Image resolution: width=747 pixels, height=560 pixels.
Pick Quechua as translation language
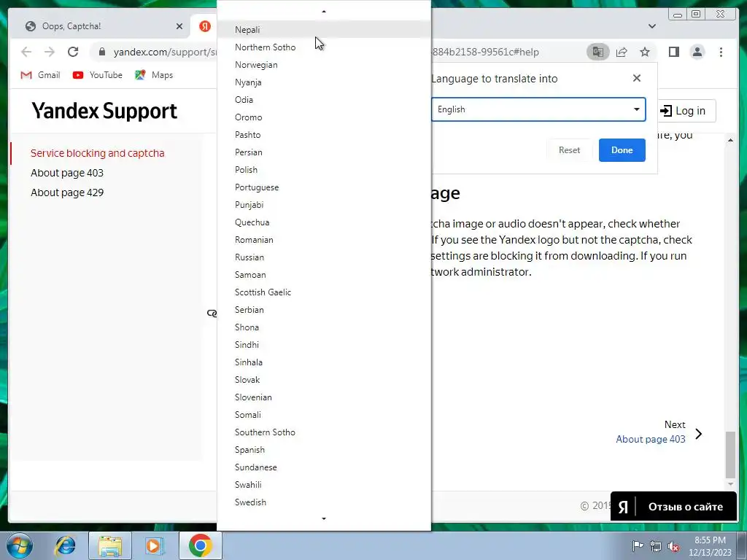click(324, 222)
